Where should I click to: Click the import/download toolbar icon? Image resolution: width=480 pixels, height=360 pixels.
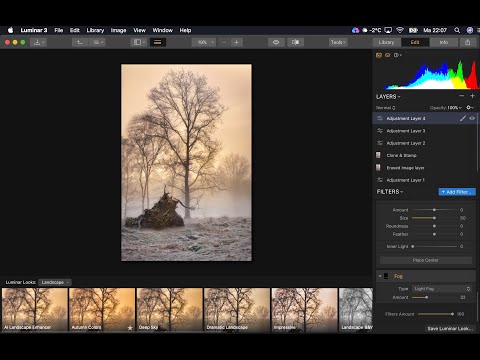[38, 42]
